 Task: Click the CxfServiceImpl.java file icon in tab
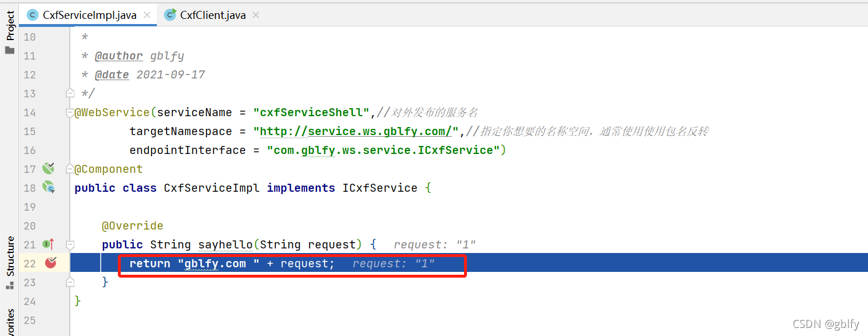tap(33, 15)
